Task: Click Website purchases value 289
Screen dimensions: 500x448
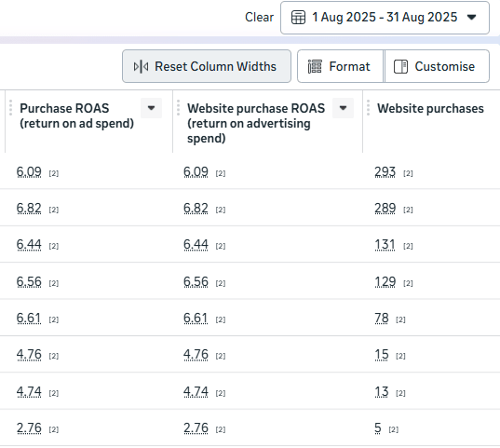Action: pos(385,209)
